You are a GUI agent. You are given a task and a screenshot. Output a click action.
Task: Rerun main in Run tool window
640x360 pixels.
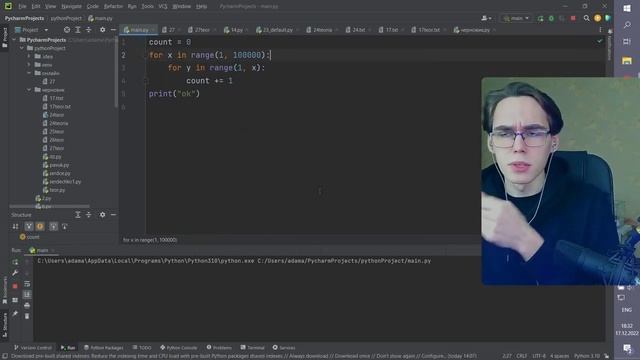coord(15,262)
